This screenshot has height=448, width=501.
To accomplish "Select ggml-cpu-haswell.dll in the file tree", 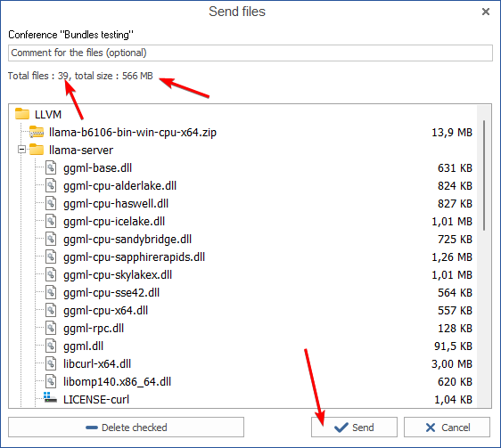I will click(x=116, y=203).
